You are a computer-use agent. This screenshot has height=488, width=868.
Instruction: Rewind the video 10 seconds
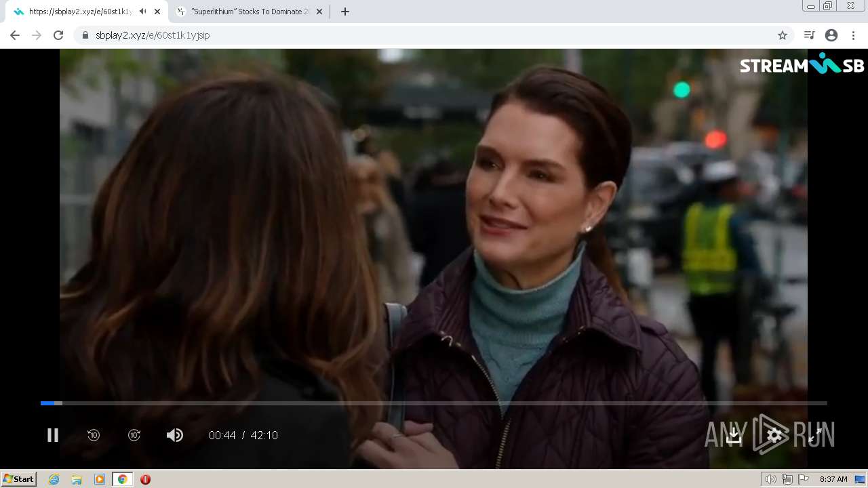pos(94,435)
